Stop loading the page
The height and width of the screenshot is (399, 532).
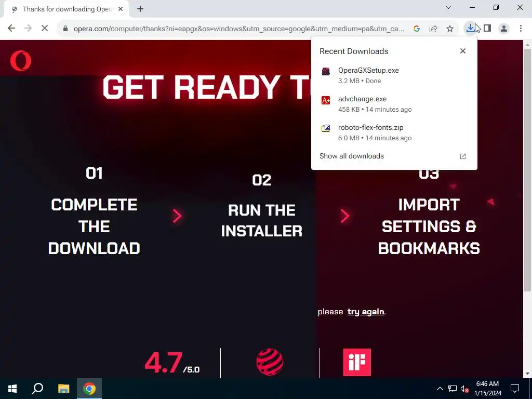[x=45, y=29]
